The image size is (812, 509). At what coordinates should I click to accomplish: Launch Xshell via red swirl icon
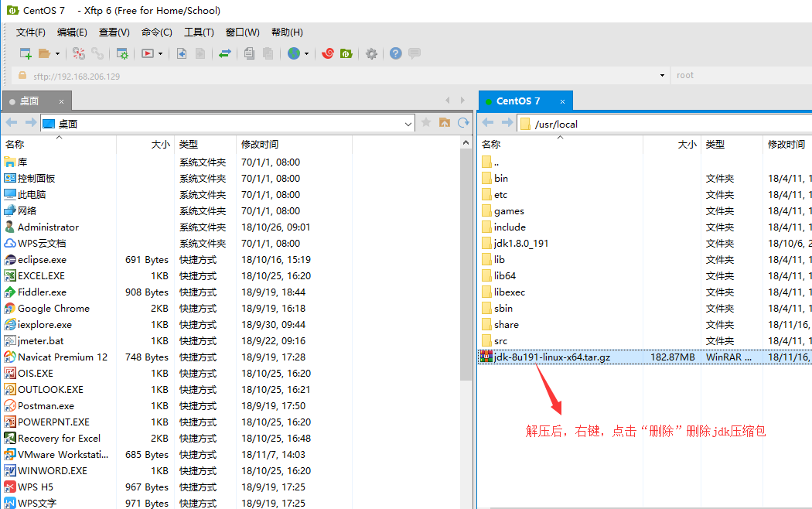point(328,53)
